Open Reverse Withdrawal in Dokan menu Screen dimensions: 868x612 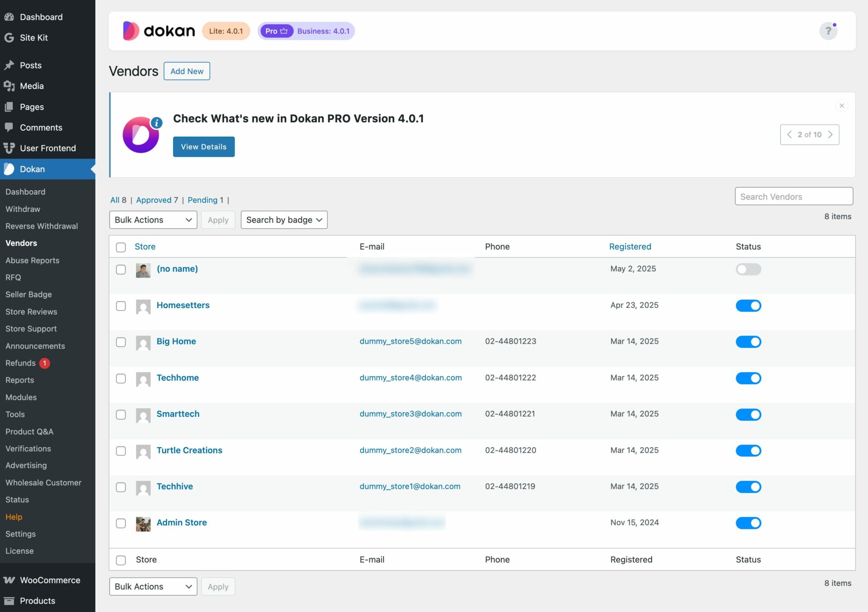[x=42, y=226]
